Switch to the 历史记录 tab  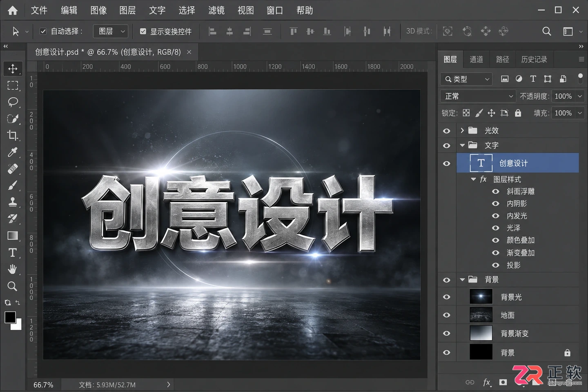pyautogui.click(x=534, y=59)
